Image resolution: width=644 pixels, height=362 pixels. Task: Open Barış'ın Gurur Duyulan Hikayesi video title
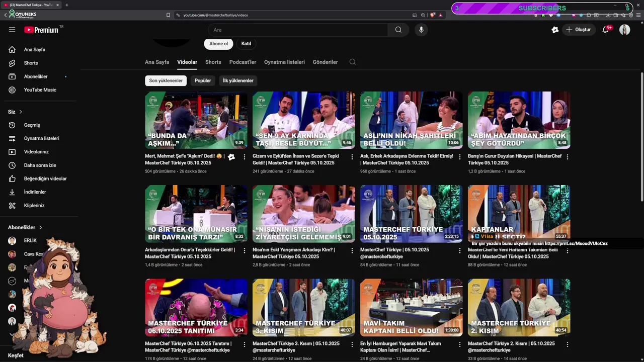tap(515, 159)
